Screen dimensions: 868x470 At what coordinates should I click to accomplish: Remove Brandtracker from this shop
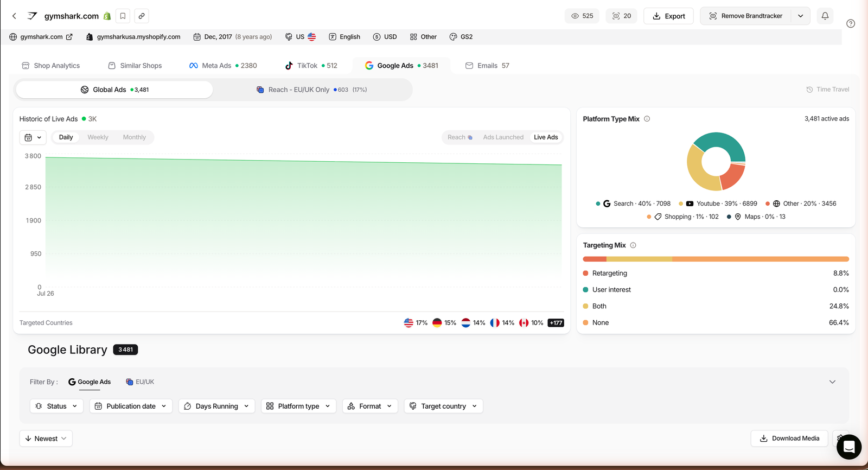click(x=745, y=16)
